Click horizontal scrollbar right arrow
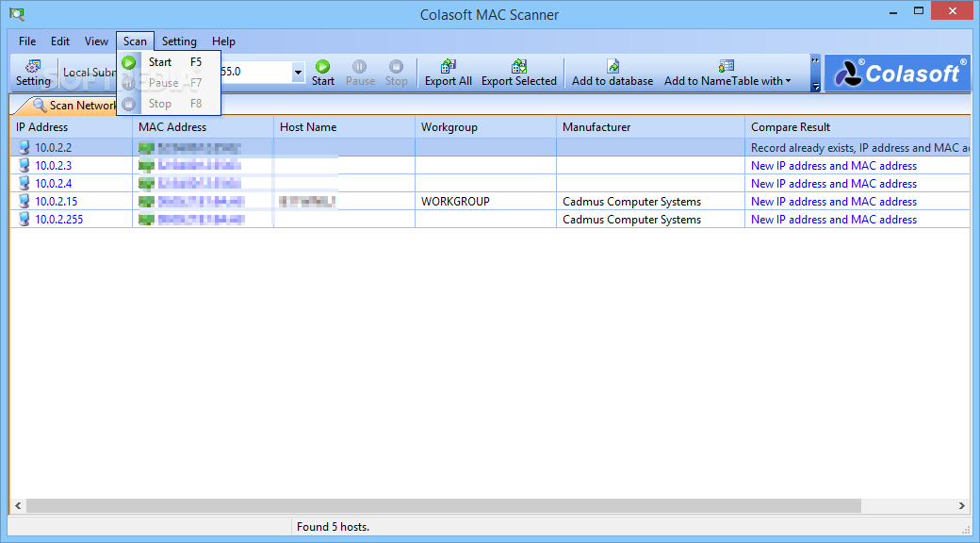Image resolution: width=980 pixels, height=543 pixels. tap(962, 505)
